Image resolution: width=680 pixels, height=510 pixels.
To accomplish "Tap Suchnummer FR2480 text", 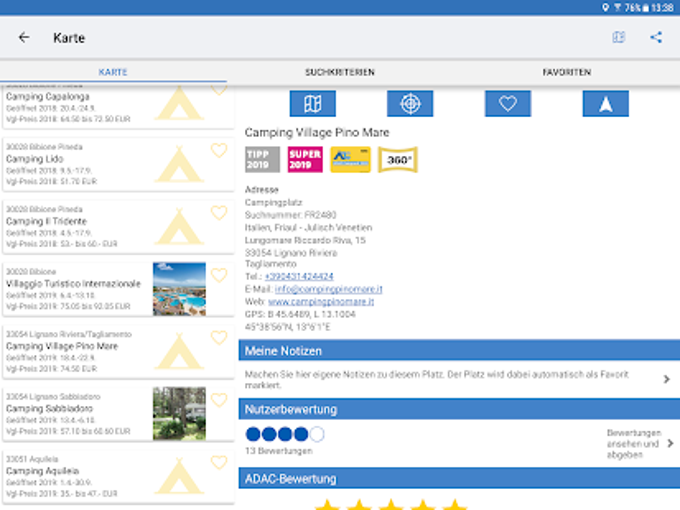I will pyautogui.click(x=290, y=215).
